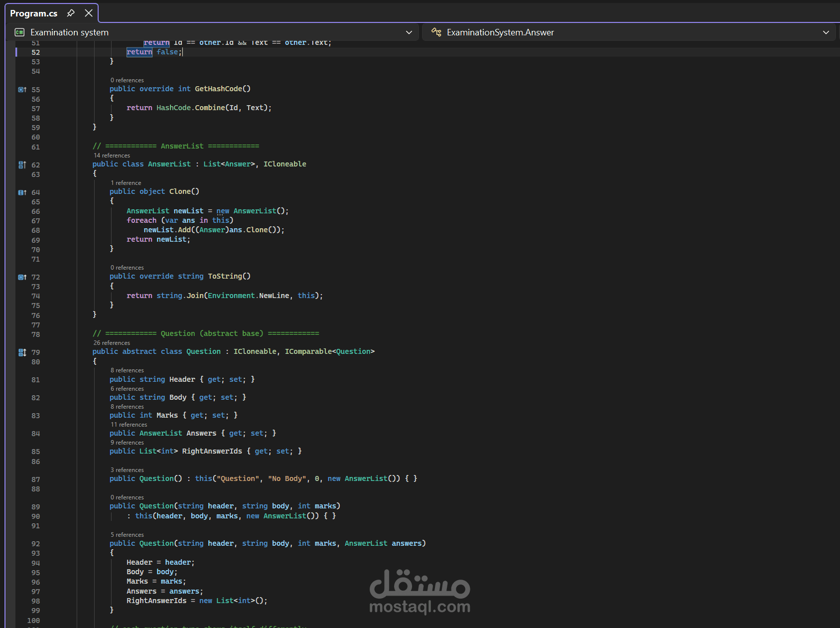The image size is (840, 628).
Task: Open the 9 references lens above RightAnswerIds
Action: (127, 443)
